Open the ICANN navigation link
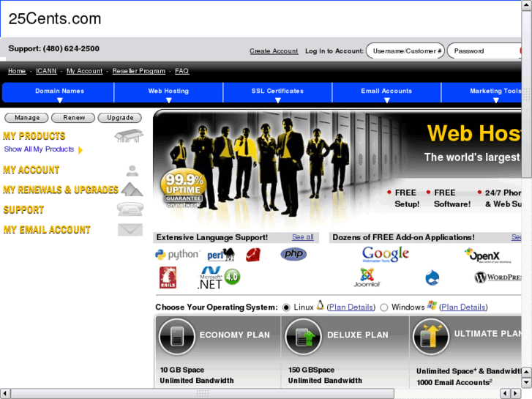Screen dimensions: 532x399 [x=46, y=71]
